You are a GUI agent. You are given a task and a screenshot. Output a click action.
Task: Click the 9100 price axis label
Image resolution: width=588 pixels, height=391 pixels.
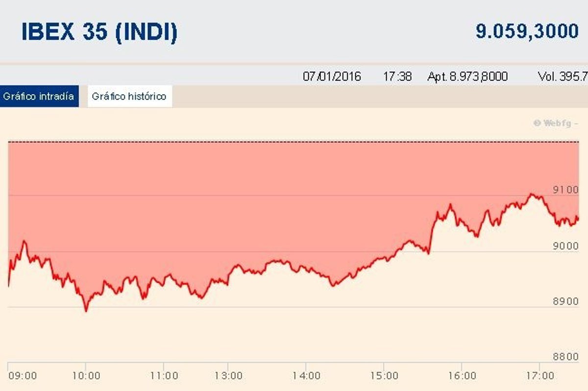click(565, 190)
